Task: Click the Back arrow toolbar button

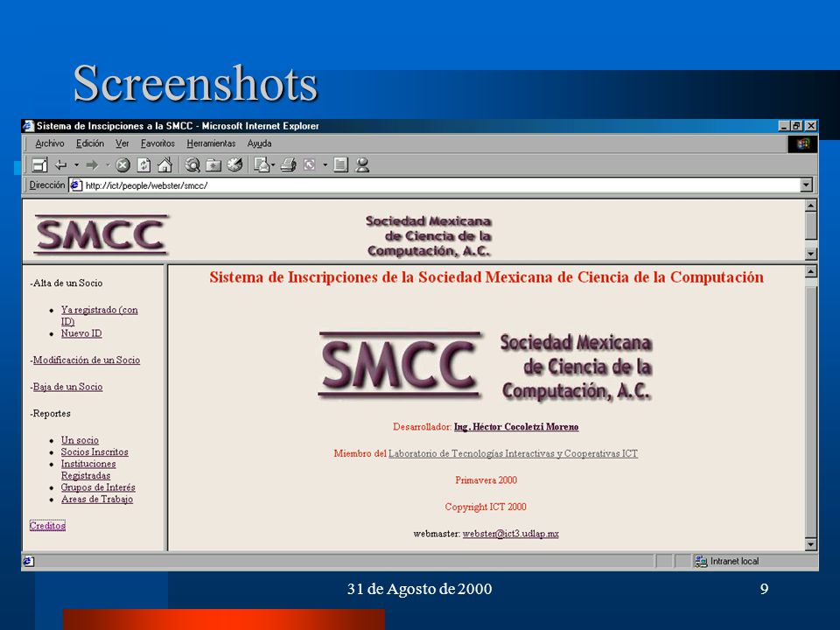Action: click(61, 165)
